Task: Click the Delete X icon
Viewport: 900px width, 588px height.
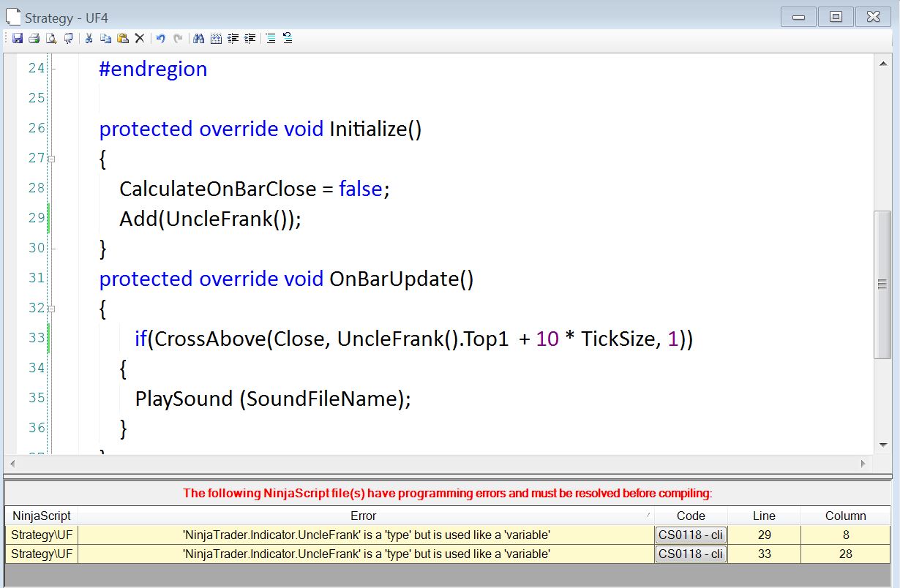Action: point(139,39)
